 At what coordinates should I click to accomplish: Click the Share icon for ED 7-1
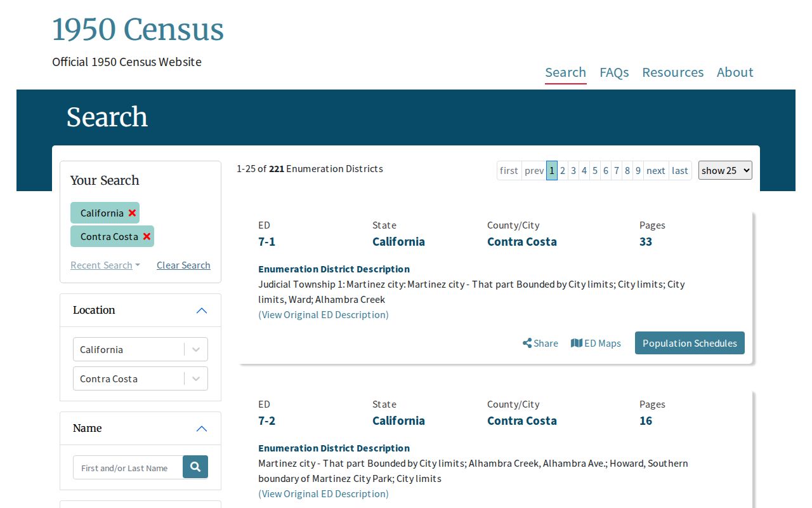click(x=540, y=343)
